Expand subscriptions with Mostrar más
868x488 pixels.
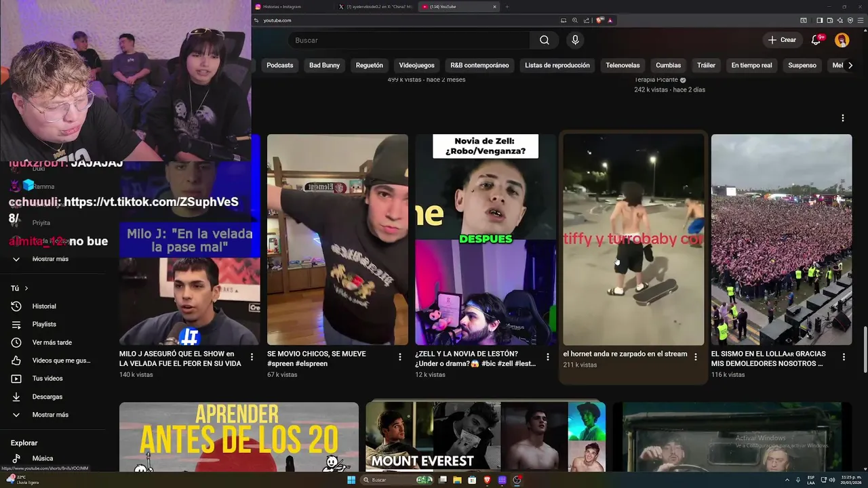[50, 259]
